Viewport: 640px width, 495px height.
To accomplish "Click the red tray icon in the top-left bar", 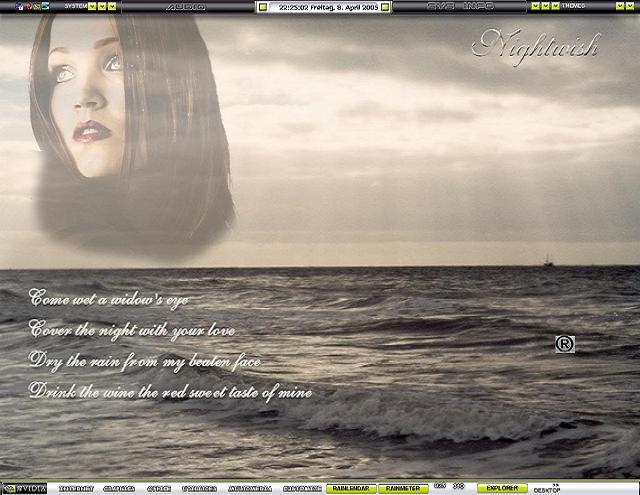I will (x=29, y=6).
